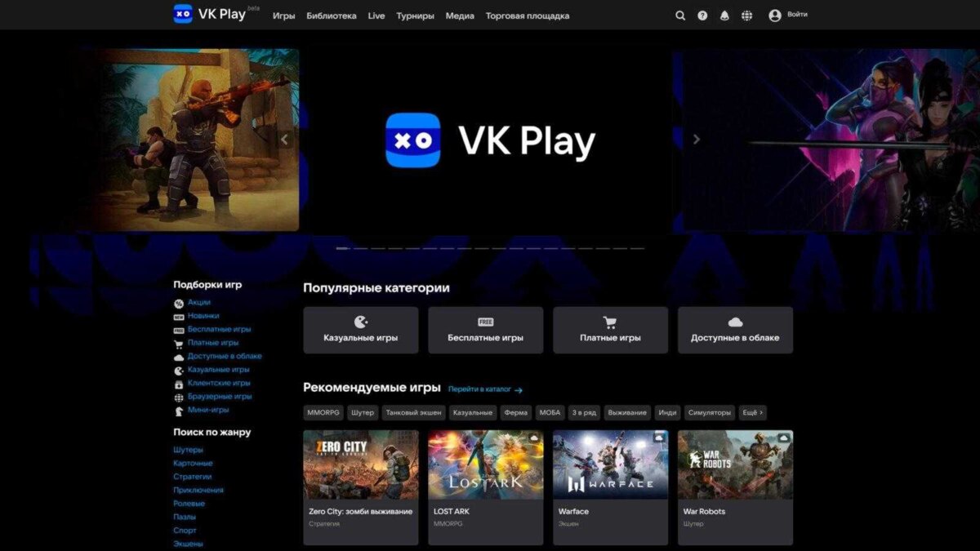Click the percent icon next to Акции
Viewport: 980px width, 551px height.
coord(178,302)
